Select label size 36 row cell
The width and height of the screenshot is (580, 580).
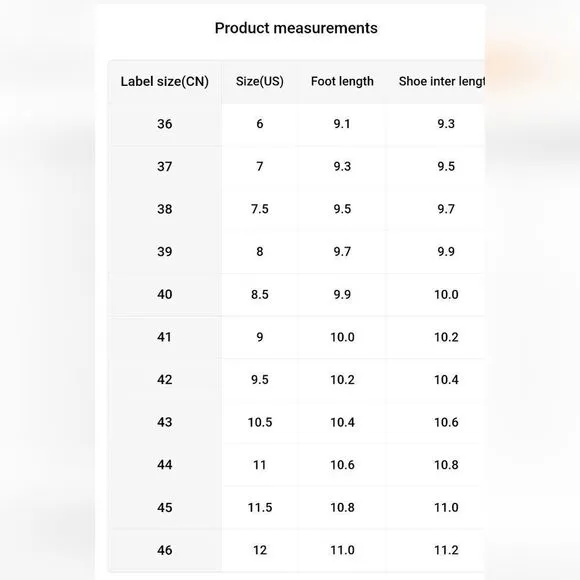[165, 124]
